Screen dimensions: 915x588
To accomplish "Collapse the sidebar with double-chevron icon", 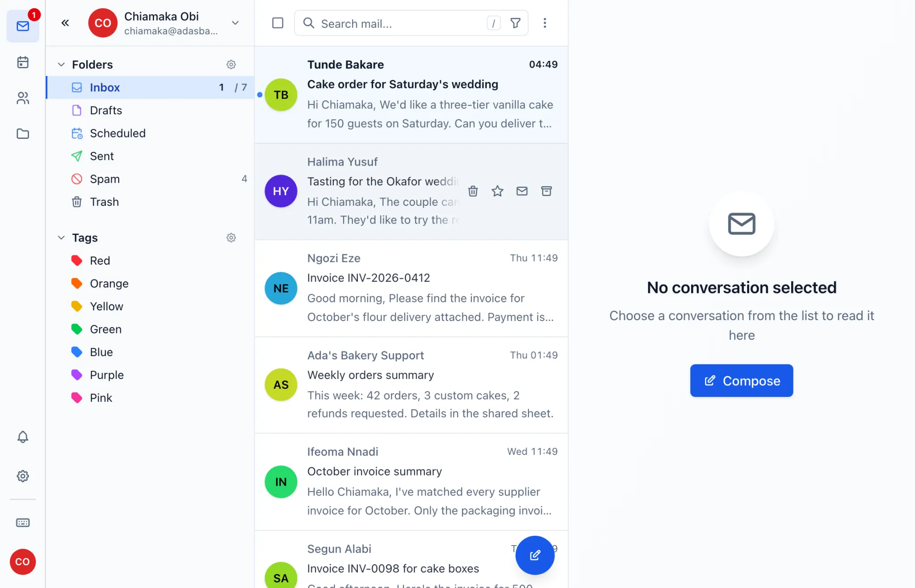I will click(65, 23).
